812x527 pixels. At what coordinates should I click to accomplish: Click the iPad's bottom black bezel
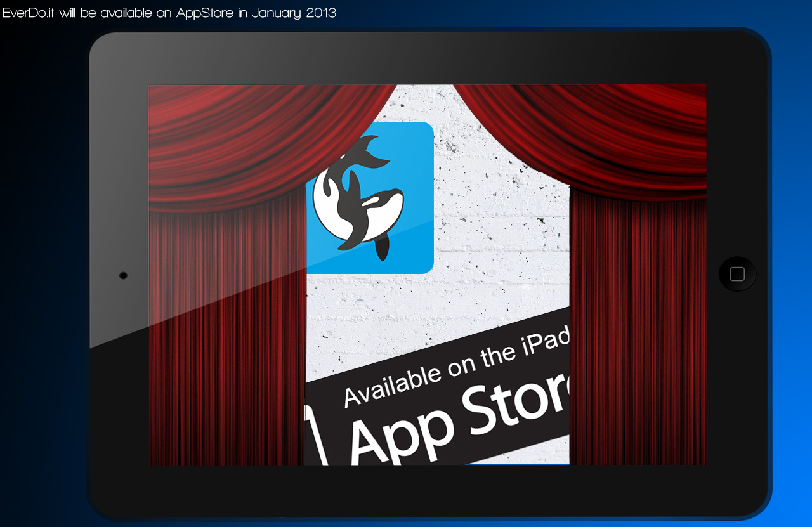point(428,491)
